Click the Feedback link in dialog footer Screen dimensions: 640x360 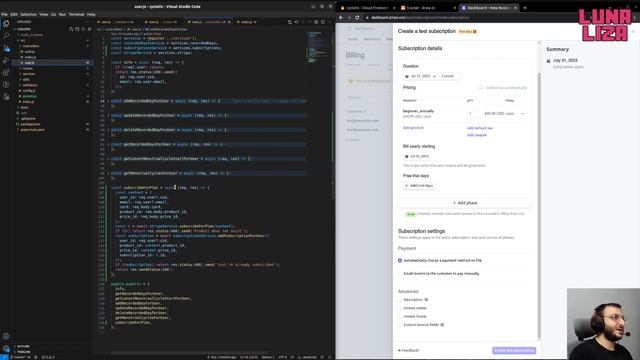pyautogui.click(x=409, y=351)
